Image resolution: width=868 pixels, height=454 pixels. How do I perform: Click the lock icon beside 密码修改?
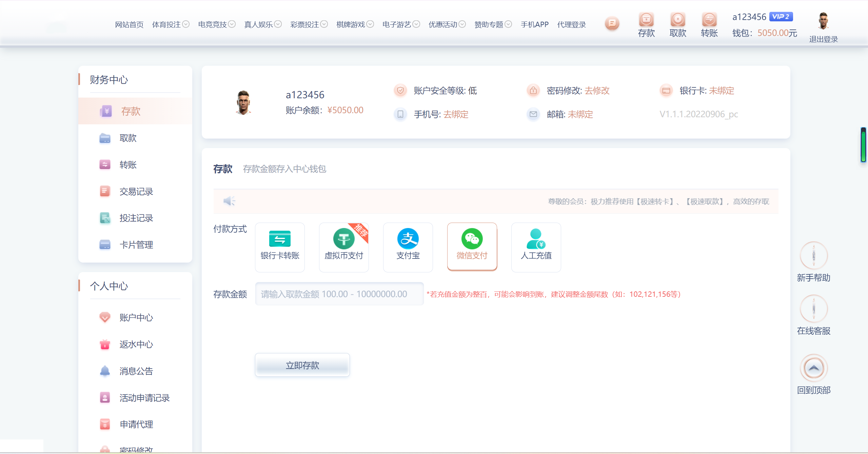coord(533,90)
